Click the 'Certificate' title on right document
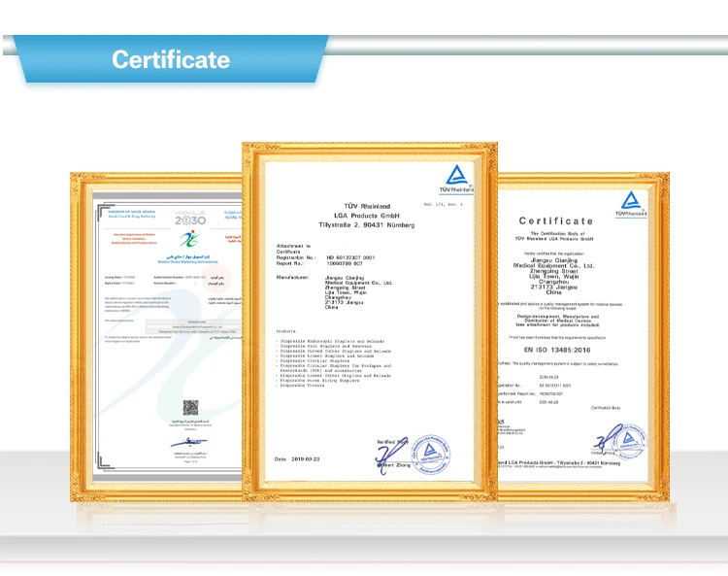The height and width of the screenshot is (576, 728). click(x=556, y=221)
